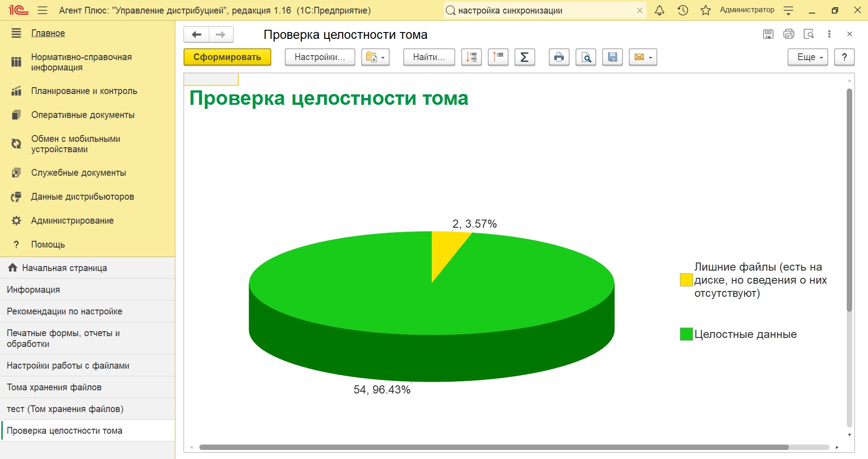This screenshot has width=868, height=459.
Task: Open Настройки... report settings
Action: pos(320,57)
